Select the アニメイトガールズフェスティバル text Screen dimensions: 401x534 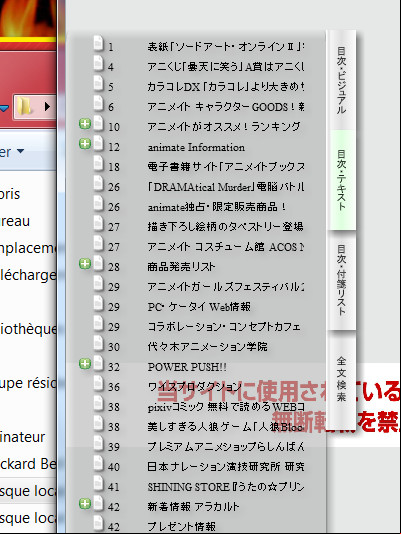(x=226, y=287)
